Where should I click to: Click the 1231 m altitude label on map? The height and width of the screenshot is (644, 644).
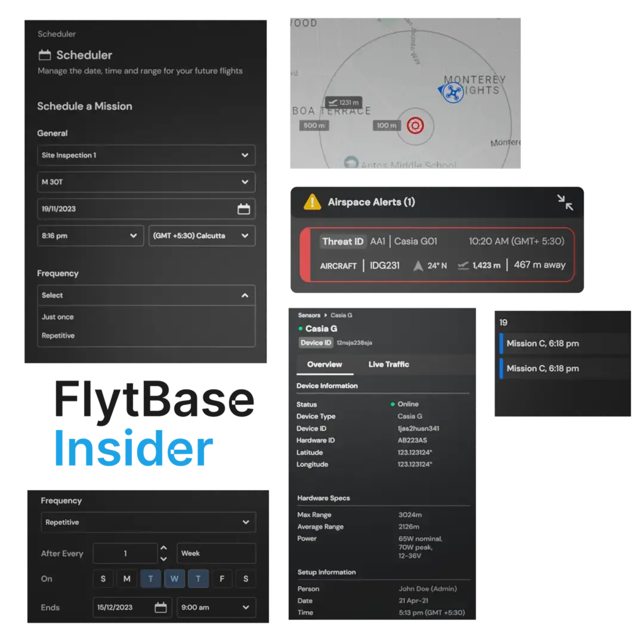tap(344, 102)
